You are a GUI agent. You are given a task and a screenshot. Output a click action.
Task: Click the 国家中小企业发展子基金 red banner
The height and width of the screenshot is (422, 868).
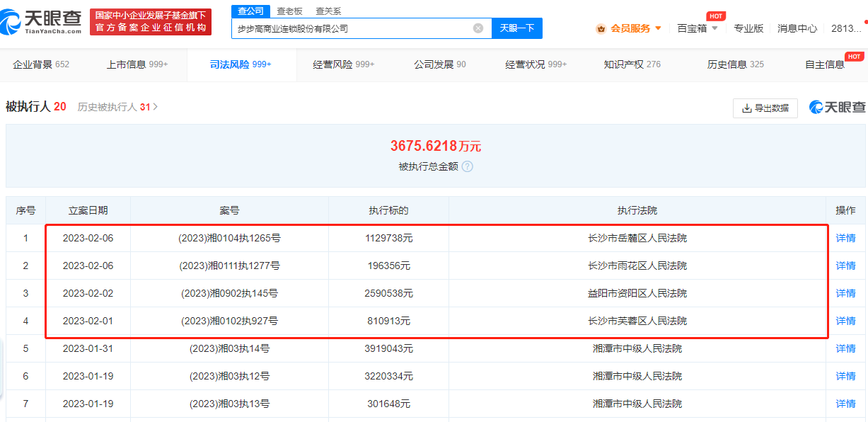tap(151, 22)
